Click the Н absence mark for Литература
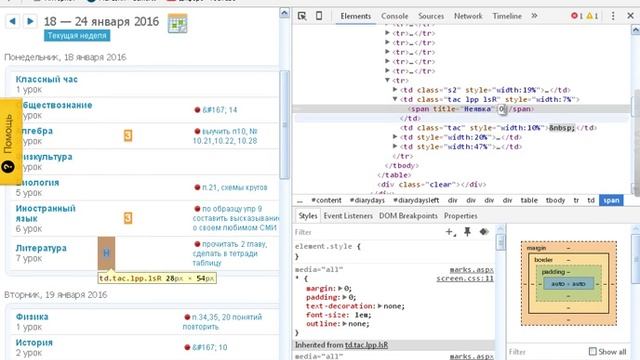The width and height of the screenshot is (640, 360). click(x=106, y=253)
